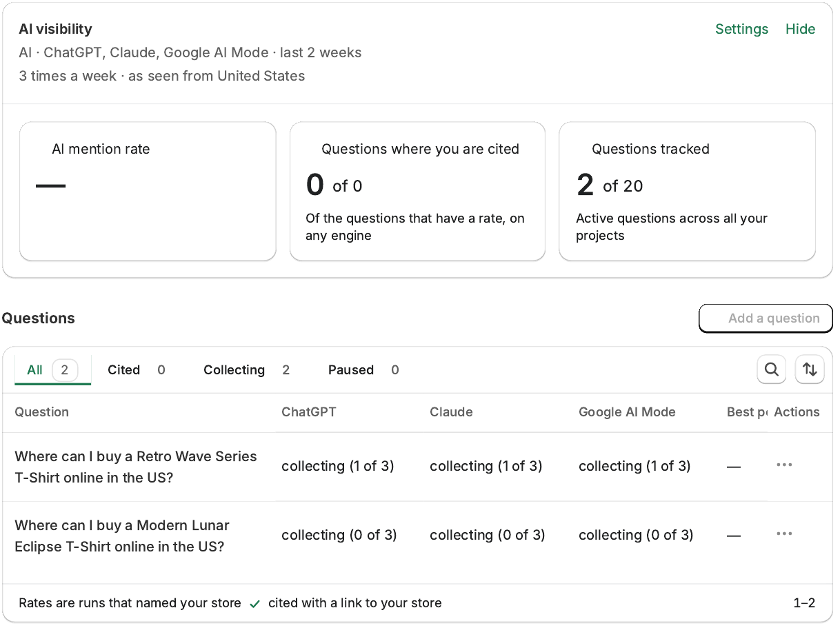The image size is (840, 630).
Task: Click "cited with a link to your store" note
Action: click(355, 603)
